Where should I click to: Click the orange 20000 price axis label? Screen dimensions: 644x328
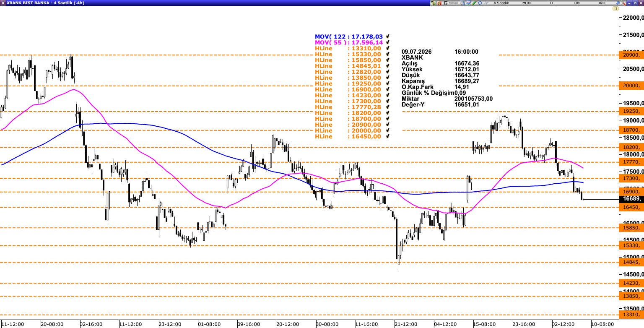coord(631,86)
